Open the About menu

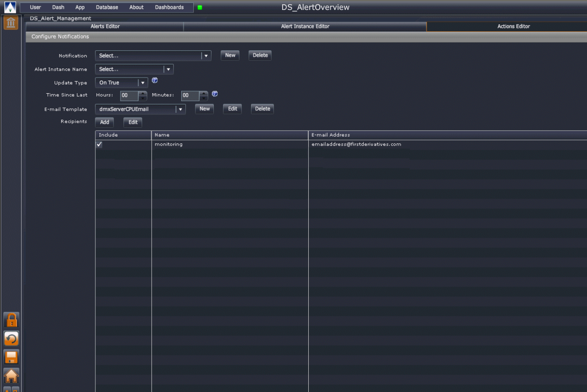pos(137,7)
